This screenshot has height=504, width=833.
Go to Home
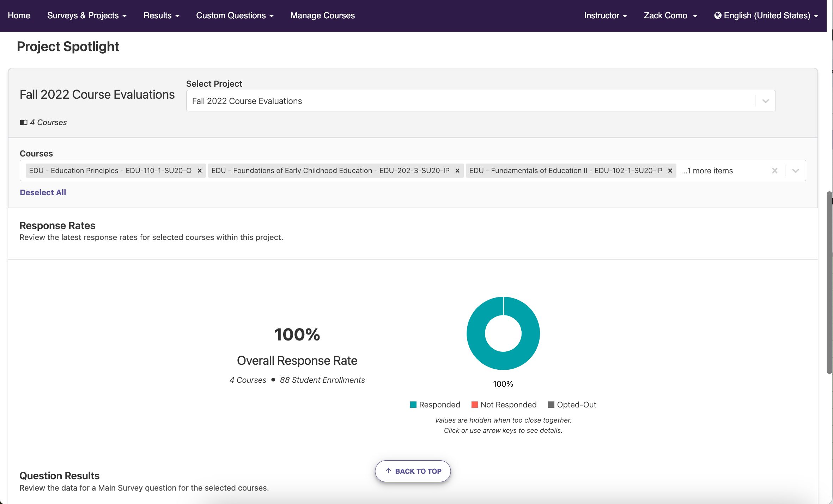(19, 16)
